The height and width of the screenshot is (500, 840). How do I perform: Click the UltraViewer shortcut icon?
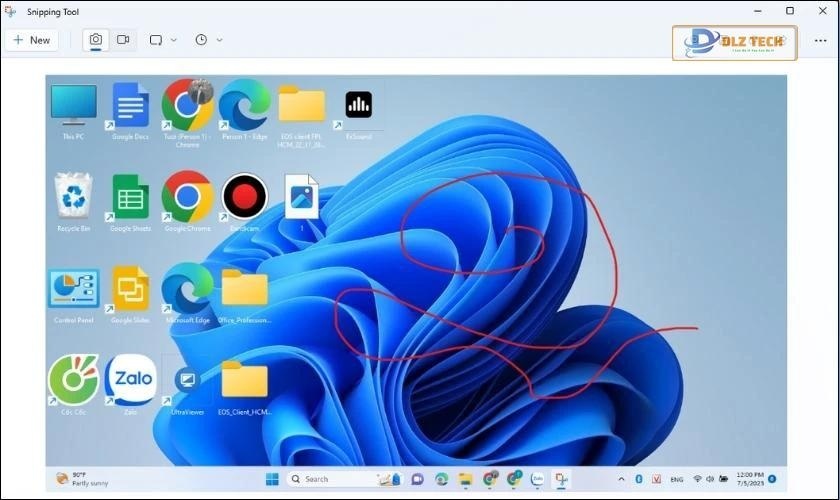pos(186,380)
